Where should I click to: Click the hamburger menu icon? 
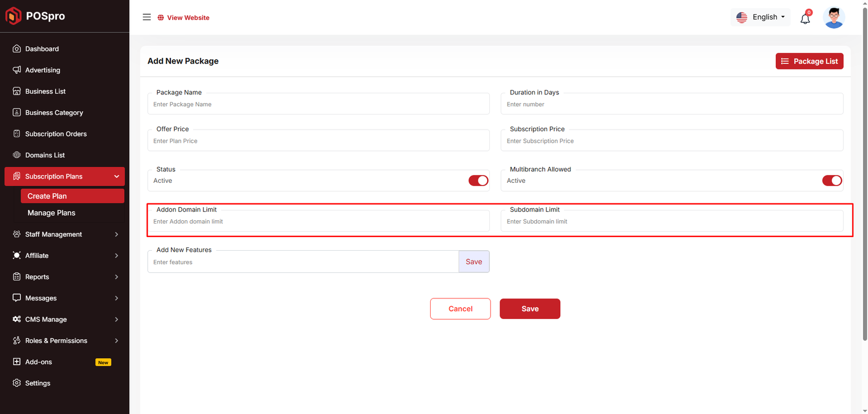pos(146,17)
